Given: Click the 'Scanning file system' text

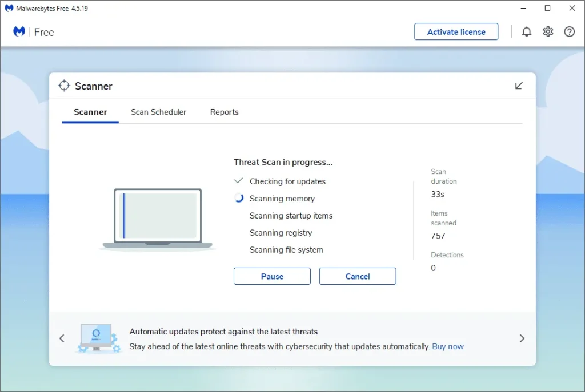Looking at the screenshot, I should (x=286, y=250).
